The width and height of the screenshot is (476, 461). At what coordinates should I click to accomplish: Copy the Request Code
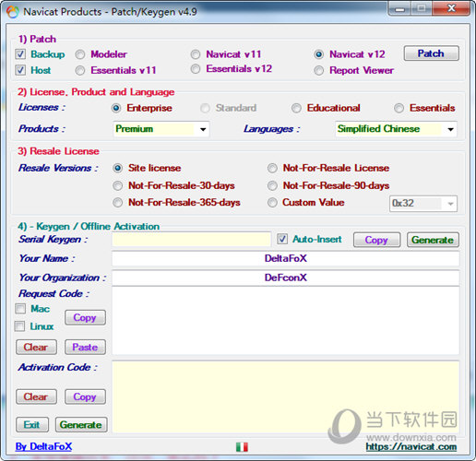(85, 317)
